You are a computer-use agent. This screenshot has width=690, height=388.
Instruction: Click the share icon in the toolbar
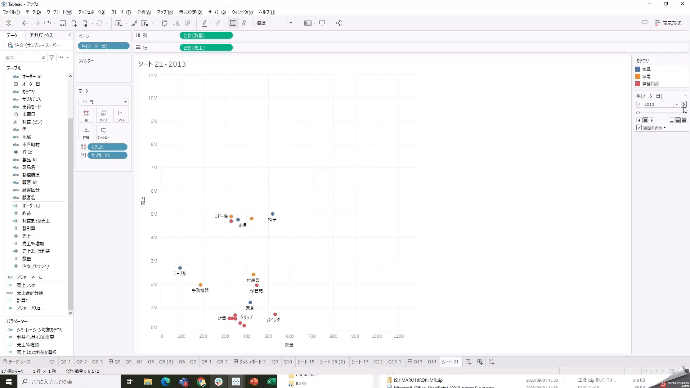[338, 23]
